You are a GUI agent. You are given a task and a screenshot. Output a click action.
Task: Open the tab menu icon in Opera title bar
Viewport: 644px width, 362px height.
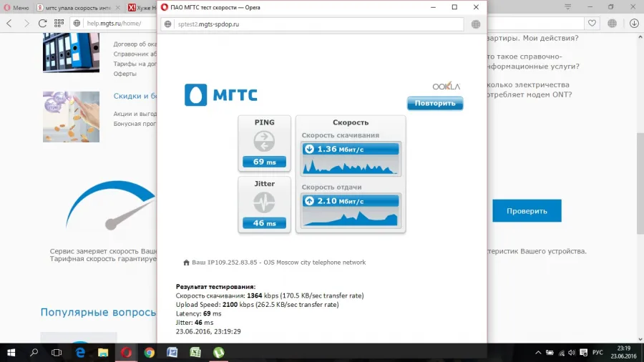pyautogui.click(x=568, y=7)
